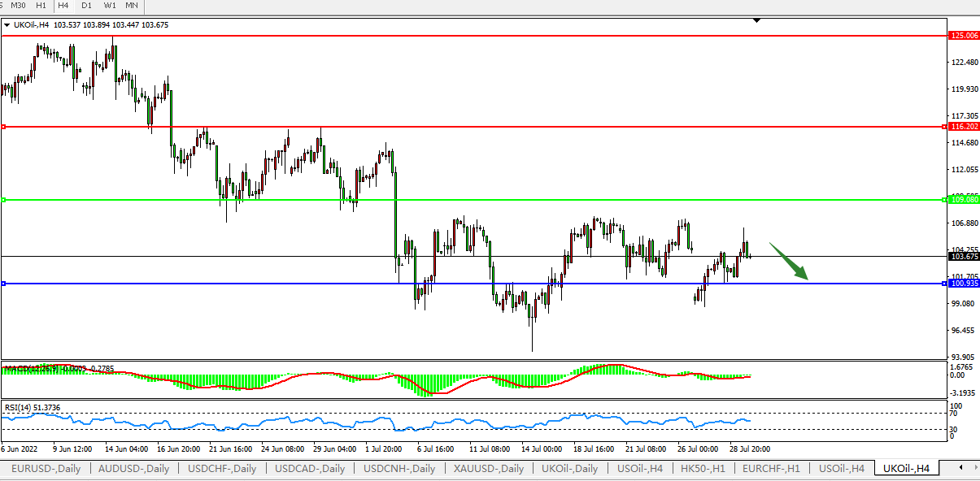Open the UKOil-,H4 chart dropdown triangle
This screenshot has width=980, height=481.
[x=7, y=25]
